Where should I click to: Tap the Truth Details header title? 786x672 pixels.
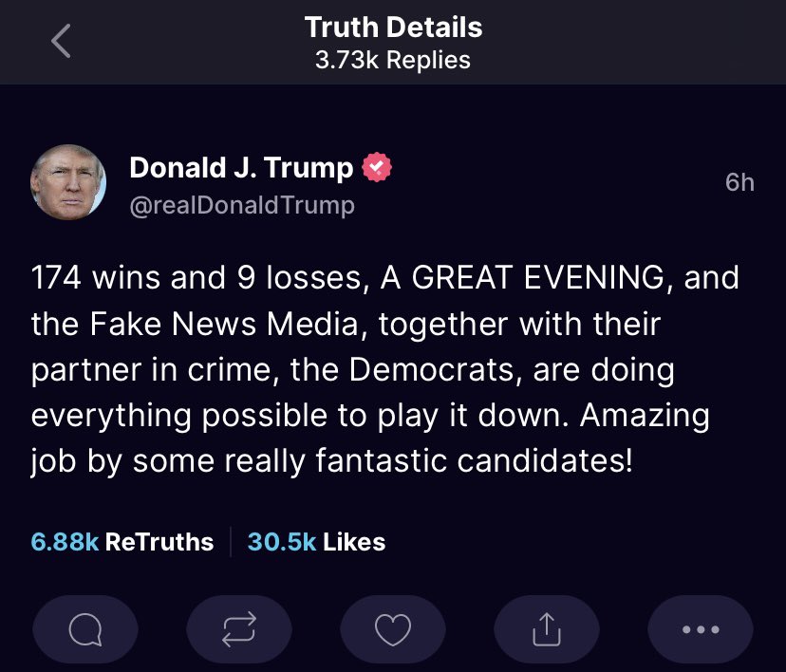[392, 28]
